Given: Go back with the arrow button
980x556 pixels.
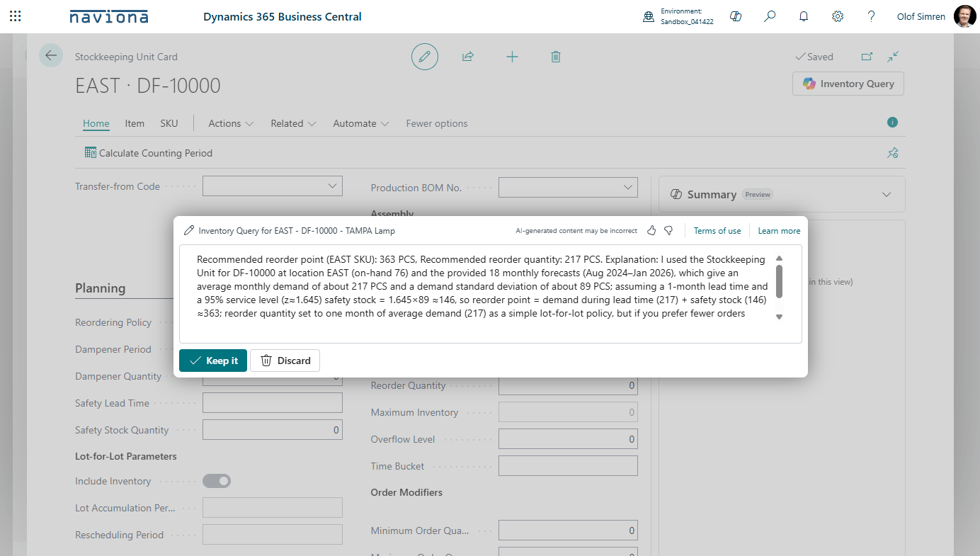Looking at the screenshot, I should 51,55.
